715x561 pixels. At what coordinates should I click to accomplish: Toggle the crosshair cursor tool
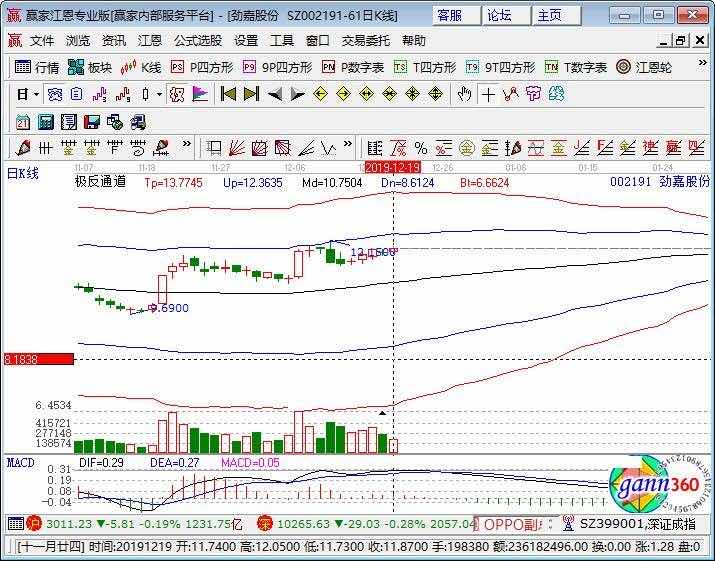point(488,95)
